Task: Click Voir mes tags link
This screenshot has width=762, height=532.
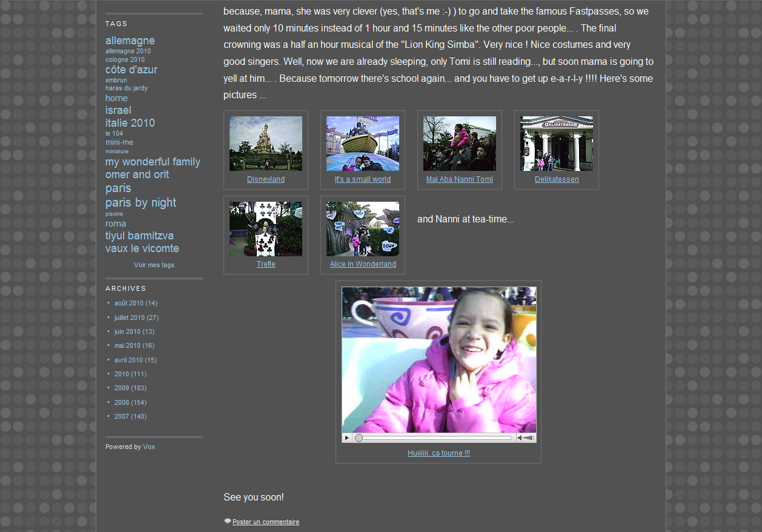Action: pyautogui.click(x=154, y=265)
